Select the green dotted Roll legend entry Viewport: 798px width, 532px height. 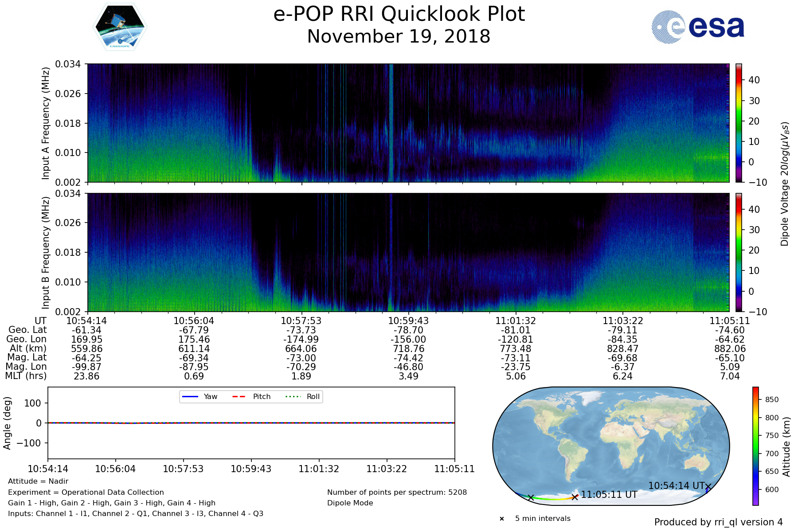click(x=301, y=396)
